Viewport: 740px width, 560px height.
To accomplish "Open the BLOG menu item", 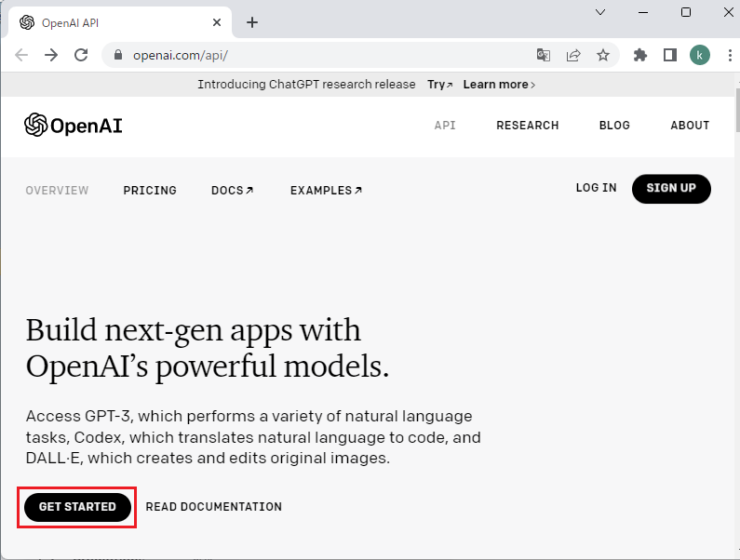I will (614, 126).
